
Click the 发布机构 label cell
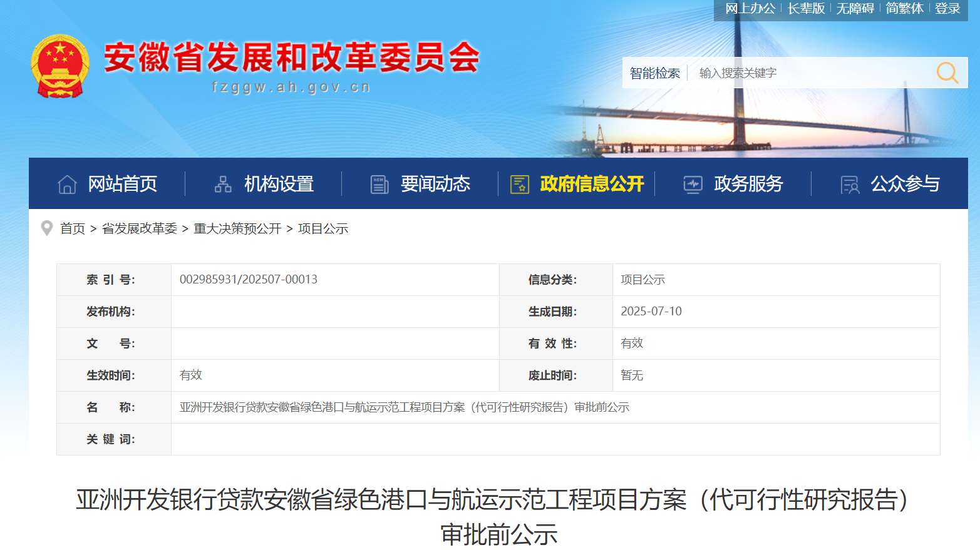pyautogui.click(x=114, y=312)
